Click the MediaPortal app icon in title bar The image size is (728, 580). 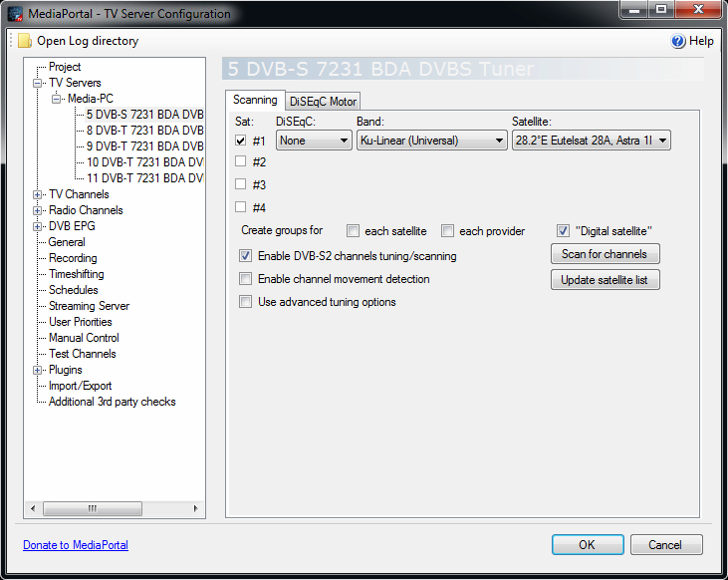15,14
